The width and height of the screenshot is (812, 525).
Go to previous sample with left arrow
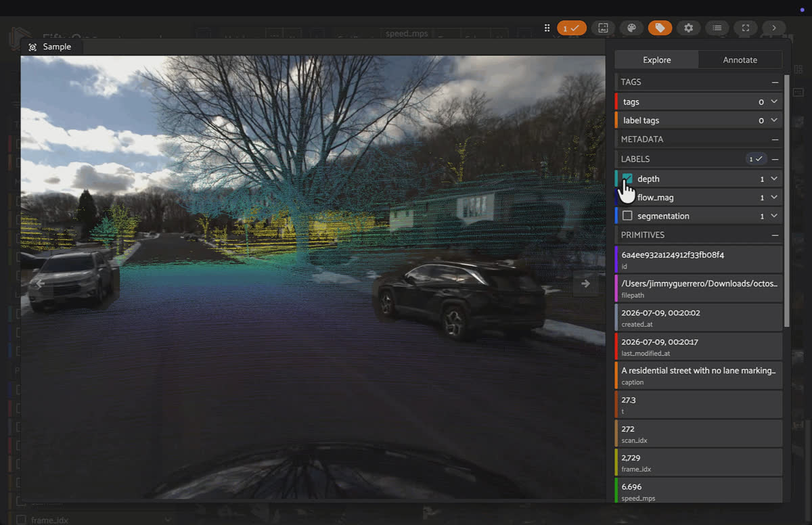pos(39,284)
